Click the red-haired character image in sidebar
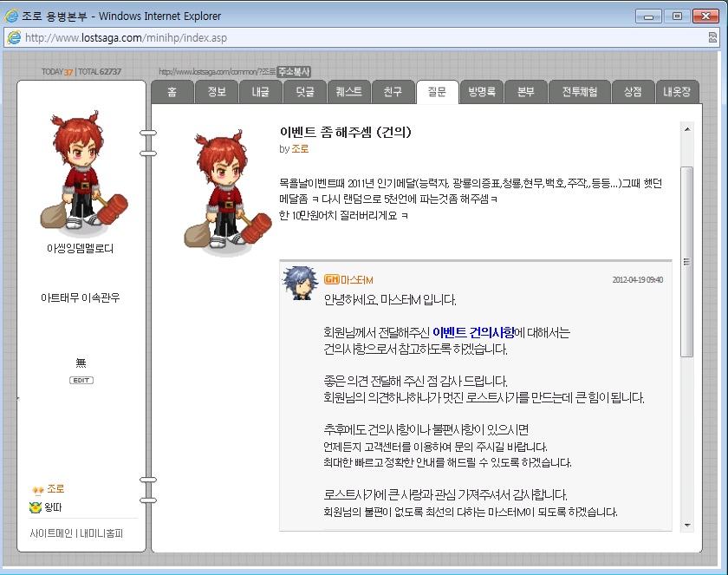This screenshot has width=728, height=575. 82,172
